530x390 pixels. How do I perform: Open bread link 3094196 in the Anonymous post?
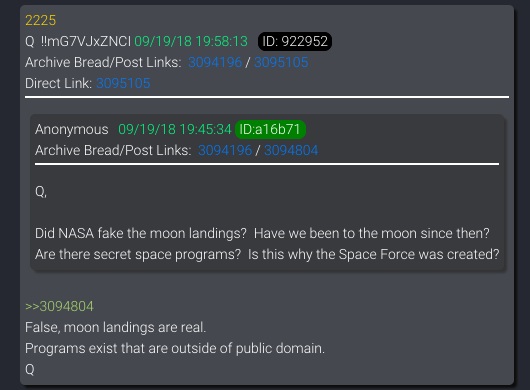click(x=225, y=150)
